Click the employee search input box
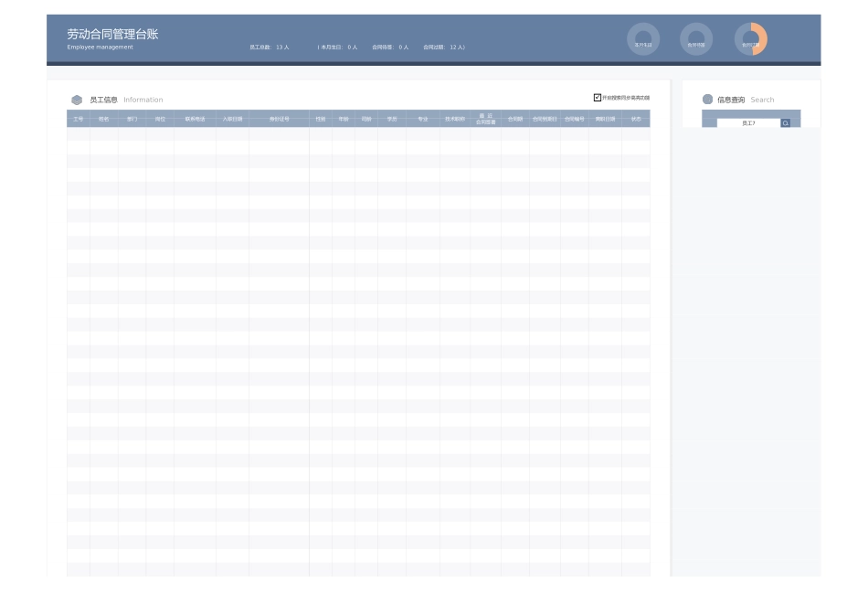 [748, 122]
